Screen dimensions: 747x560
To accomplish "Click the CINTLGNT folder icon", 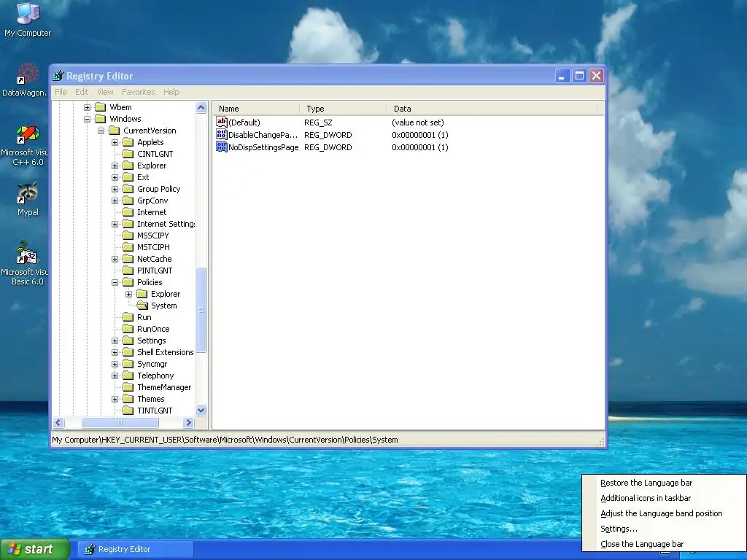I will pyautogui.click(x=128, y=154).
